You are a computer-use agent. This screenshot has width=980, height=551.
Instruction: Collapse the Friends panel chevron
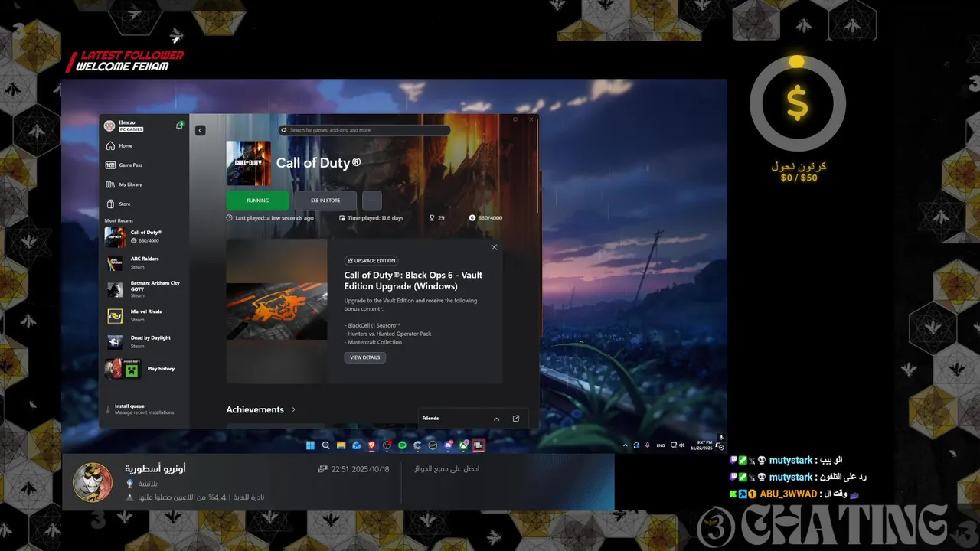click(496, 419)
